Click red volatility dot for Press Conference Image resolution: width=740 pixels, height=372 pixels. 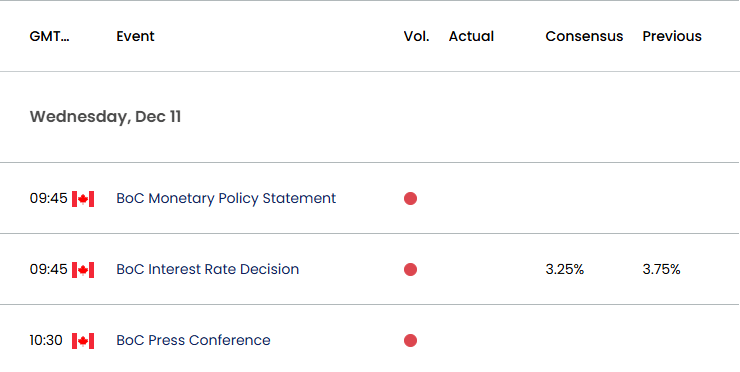click(410, 340)
